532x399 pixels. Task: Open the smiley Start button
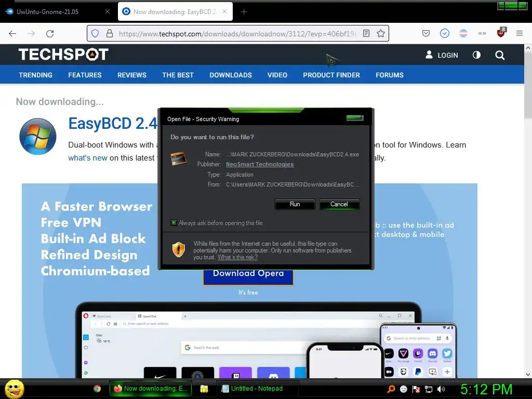[14, 389]
